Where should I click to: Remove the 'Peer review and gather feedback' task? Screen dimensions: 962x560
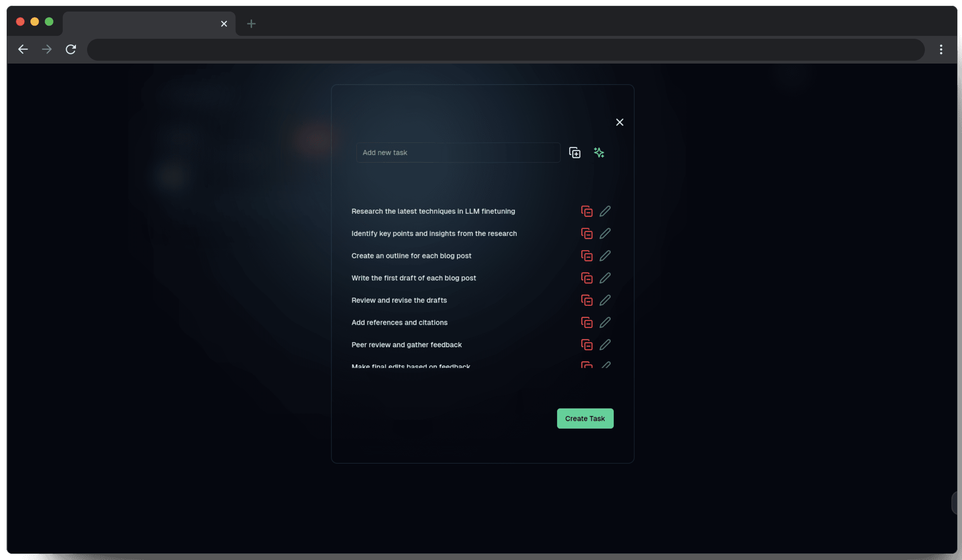(x=586, y=345)
